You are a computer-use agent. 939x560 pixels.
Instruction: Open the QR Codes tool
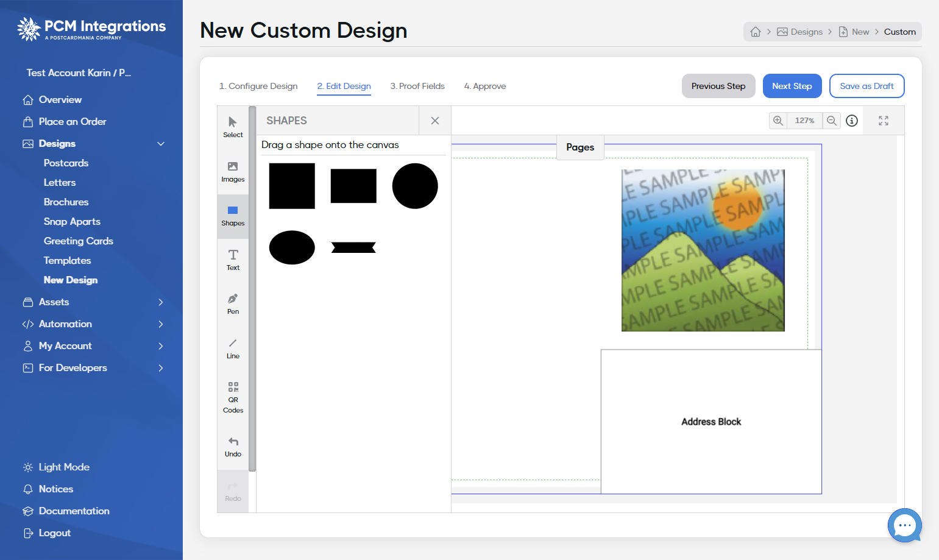point(233,397)
